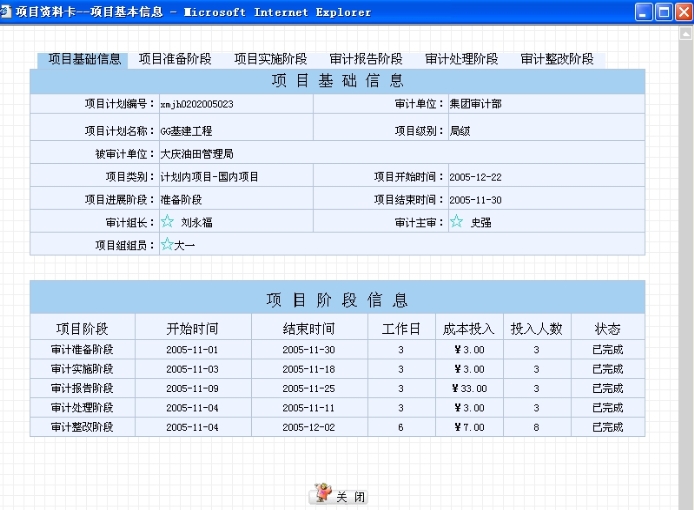
Task: Open the 项目准备阶段 tab
Action: pos(175,59)
